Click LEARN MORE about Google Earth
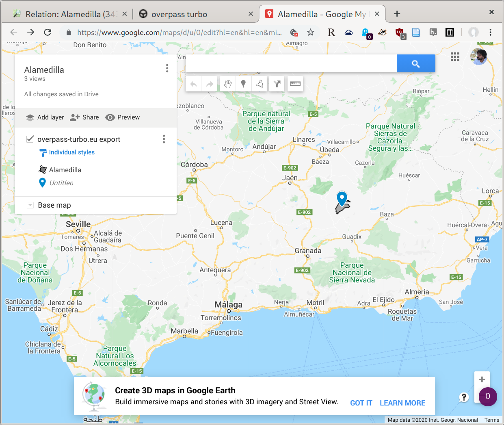This screenshot has height=425, width=504. (x=402, y=403)
